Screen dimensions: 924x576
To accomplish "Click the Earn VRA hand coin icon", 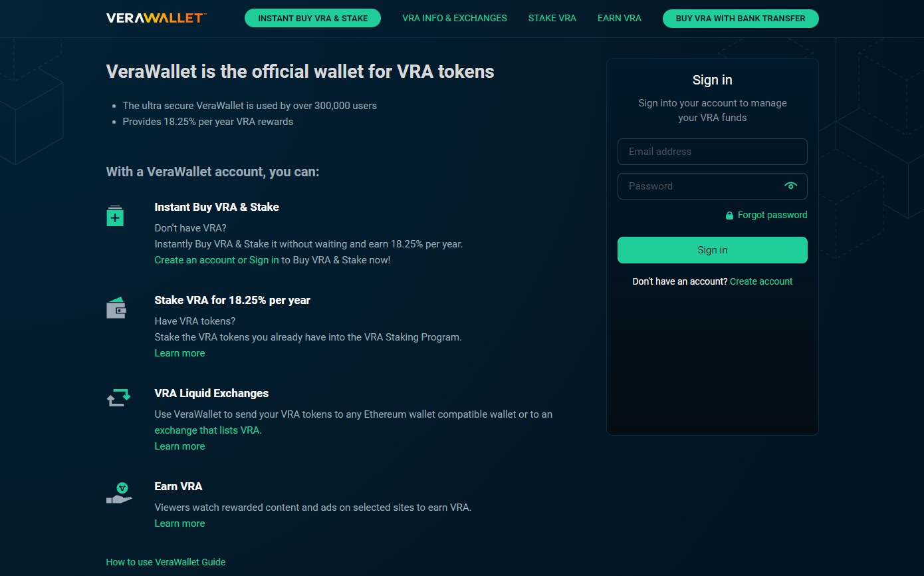I will click(x=119, y=493).
